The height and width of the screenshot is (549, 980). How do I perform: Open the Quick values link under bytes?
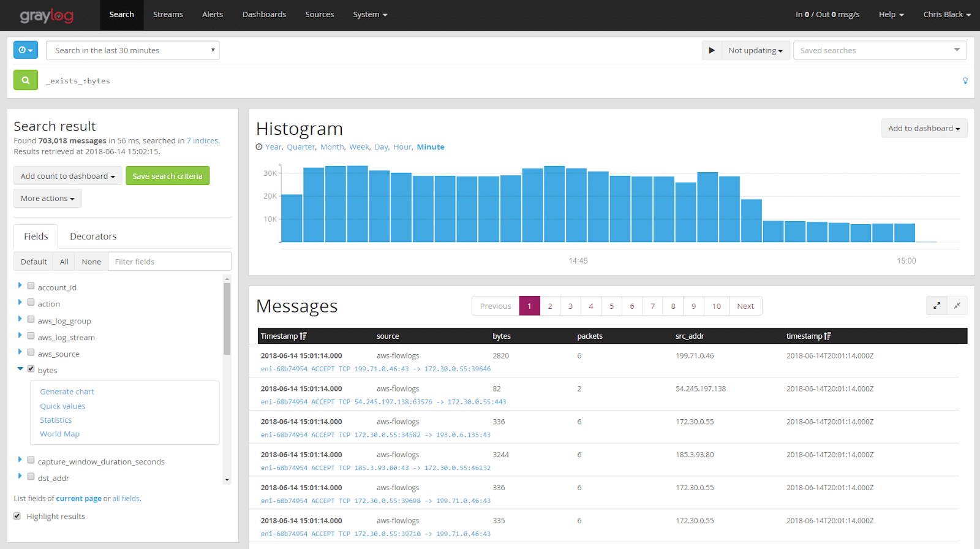click(62, 406)
